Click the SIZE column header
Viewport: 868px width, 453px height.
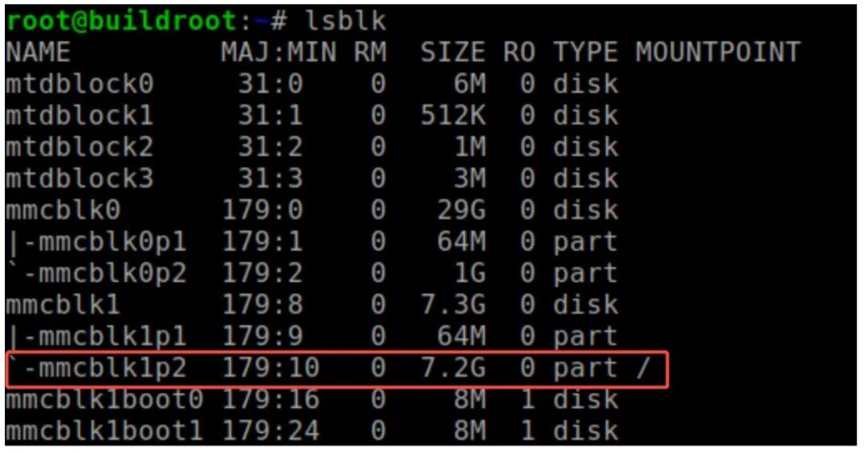point(453,52)
